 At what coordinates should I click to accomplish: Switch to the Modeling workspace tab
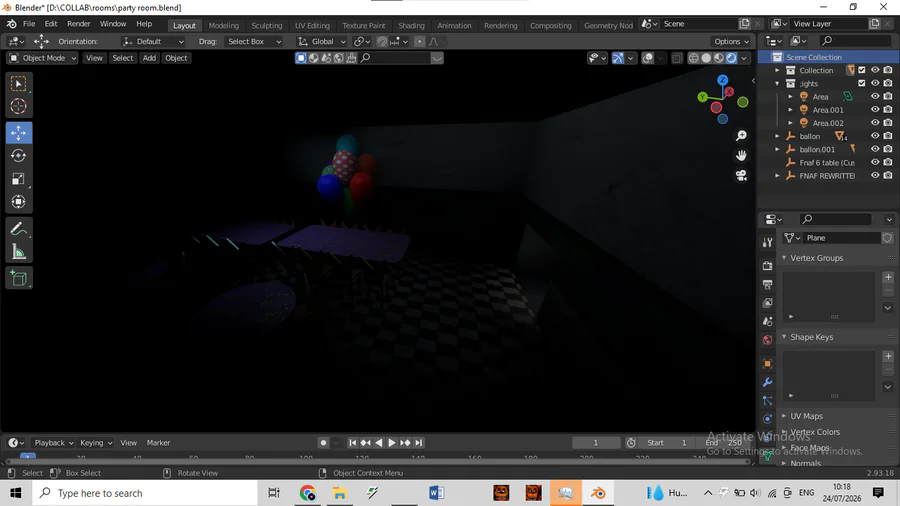coord(223,25)
